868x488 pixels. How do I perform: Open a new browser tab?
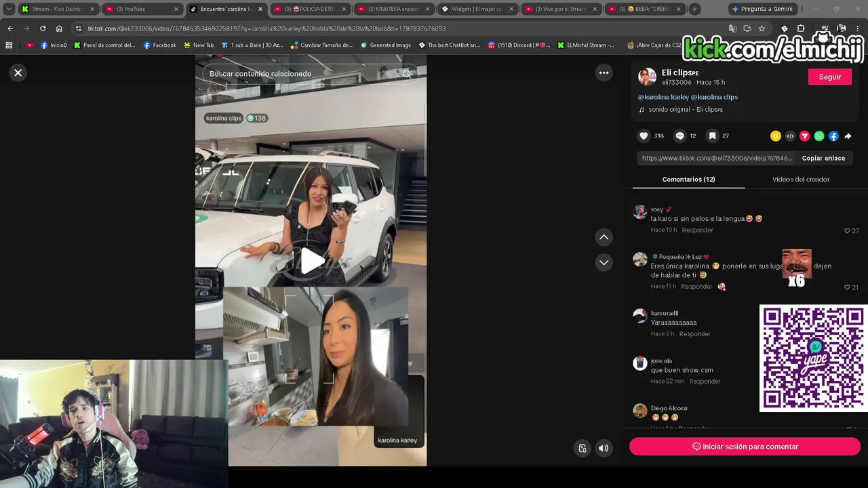[694, 9]
